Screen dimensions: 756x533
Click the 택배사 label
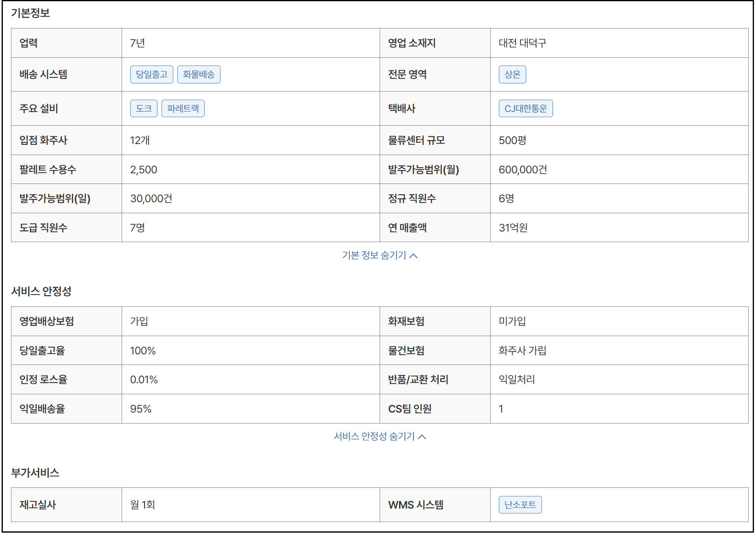point(402,109)
